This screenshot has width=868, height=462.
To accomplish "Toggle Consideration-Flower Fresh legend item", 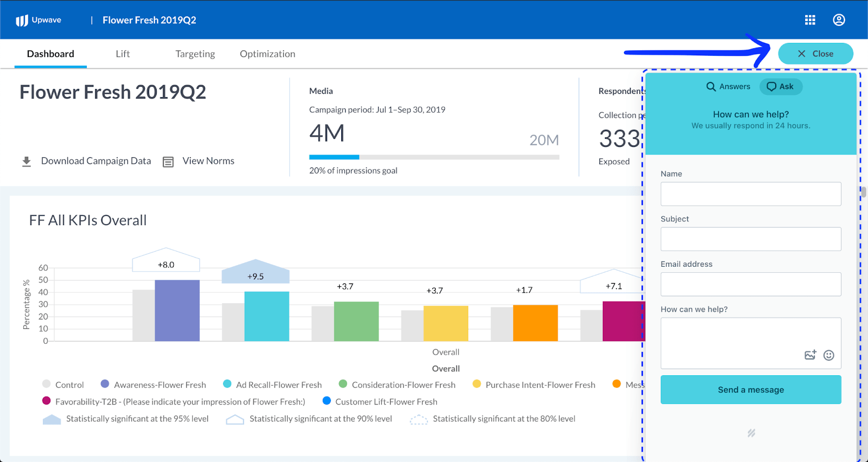I will 397,384.
